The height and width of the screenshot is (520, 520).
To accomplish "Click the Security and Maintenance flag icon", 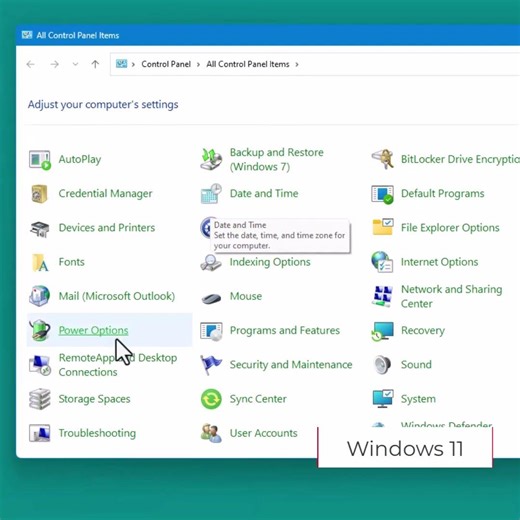I will [x=211, y=365].
